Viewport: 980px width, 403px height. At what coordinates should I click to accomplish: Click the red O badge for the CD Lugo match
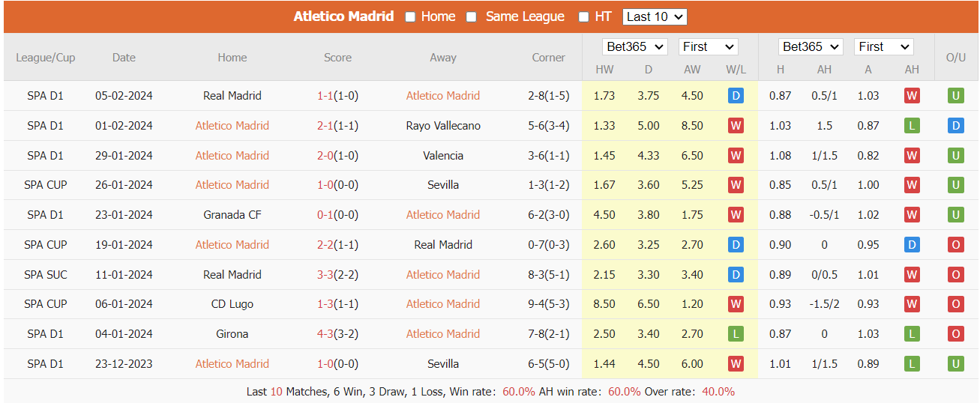(955, 304)
